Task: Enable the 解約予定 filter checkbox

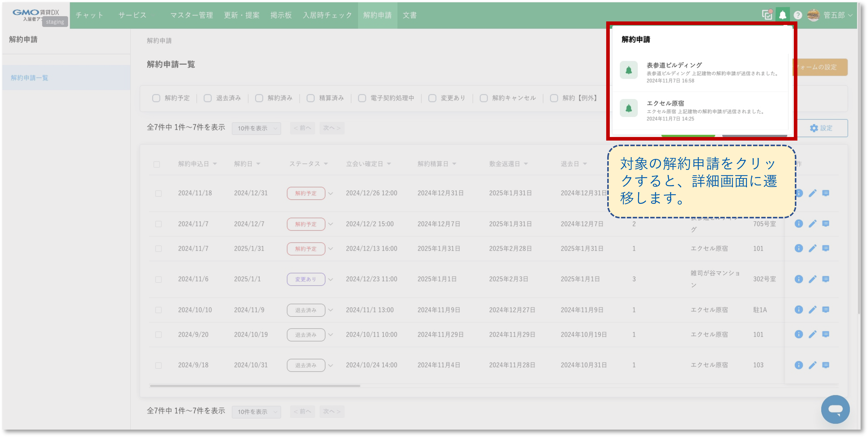Action: pyautogui.click(x=156, y=98)
